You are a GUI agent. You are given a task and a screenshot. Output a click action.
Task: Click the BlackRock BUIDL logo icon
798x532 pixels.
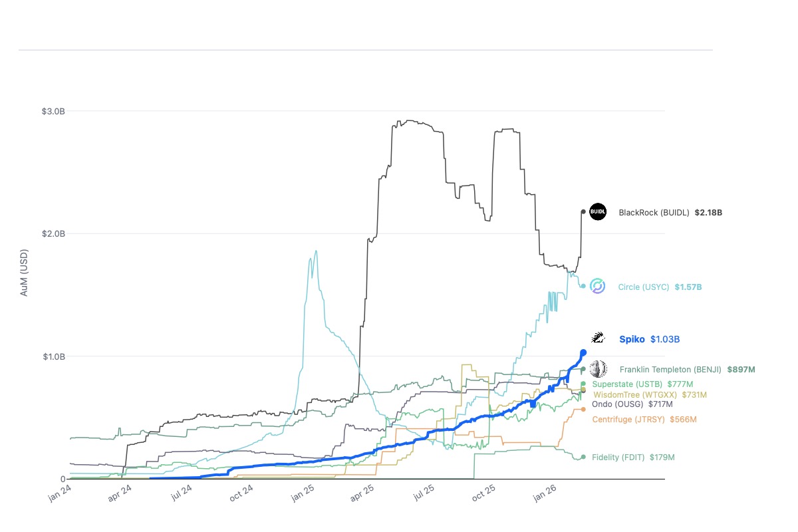click(598, 212)
